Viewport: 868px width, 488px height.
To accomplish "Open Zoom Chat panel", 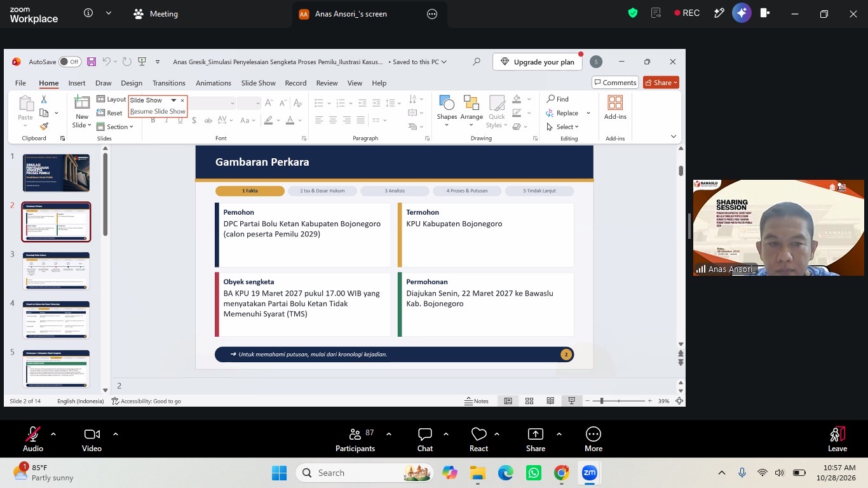I will coord(425,439).
